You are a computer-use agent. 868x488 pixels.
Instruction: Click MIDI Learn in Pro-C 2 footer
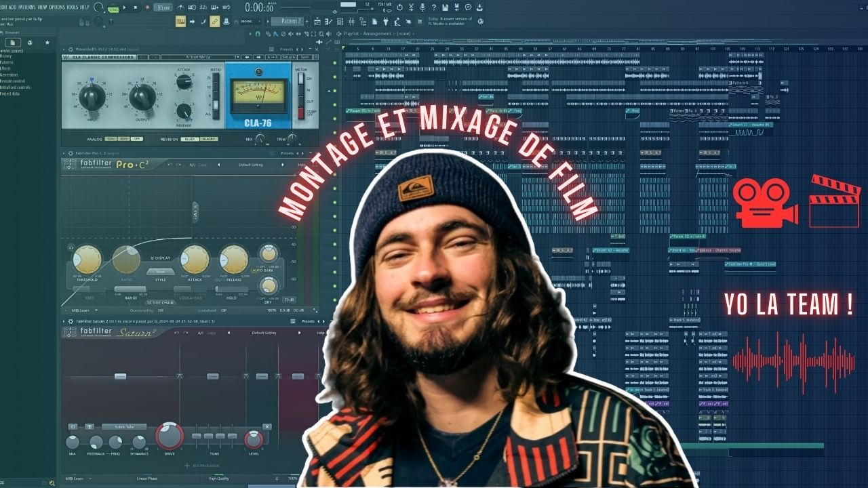coord(81,310)
